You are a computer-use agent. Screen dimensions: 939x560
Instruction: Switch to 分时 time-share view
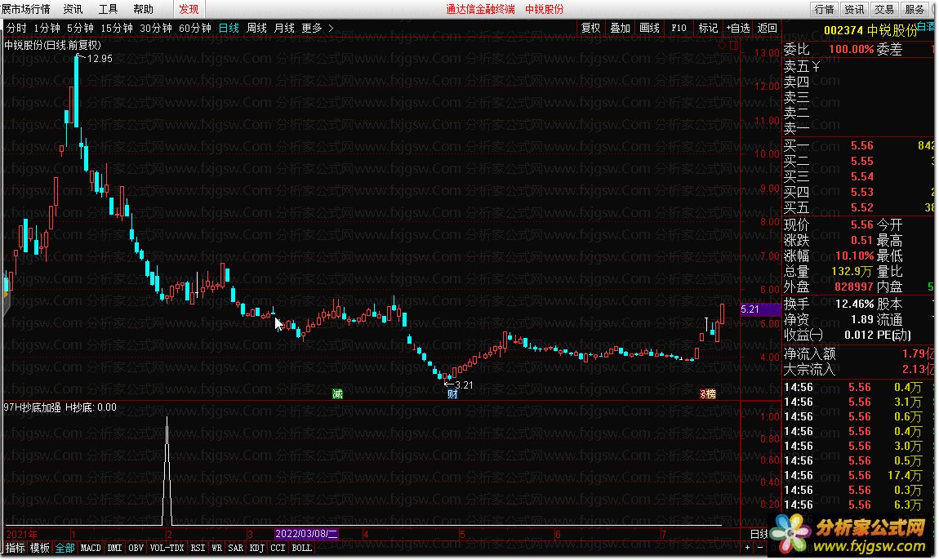(x=16, y=28)
